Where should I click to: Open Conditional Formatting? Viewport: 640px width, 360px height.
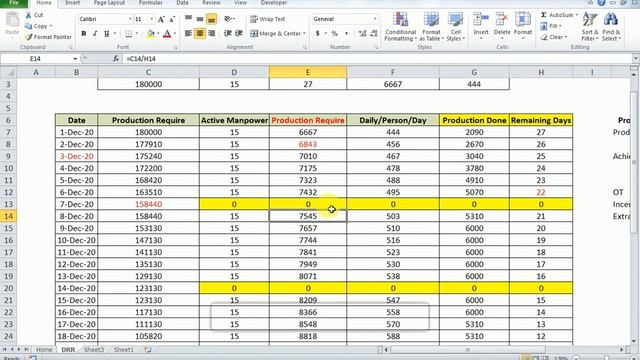click(400, 27)
